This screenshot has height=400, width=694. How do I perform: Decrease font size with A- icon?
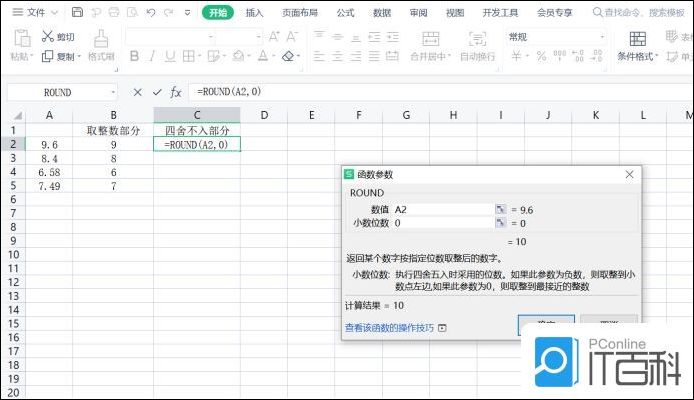click(x=292, y=36)
